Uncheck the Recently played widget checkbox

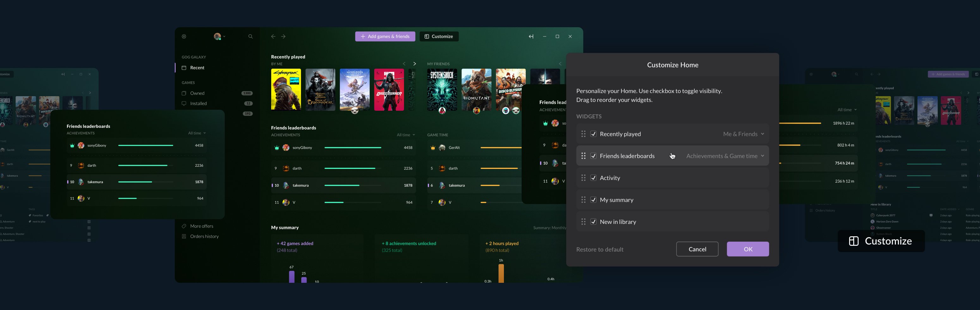pos(593,134)
